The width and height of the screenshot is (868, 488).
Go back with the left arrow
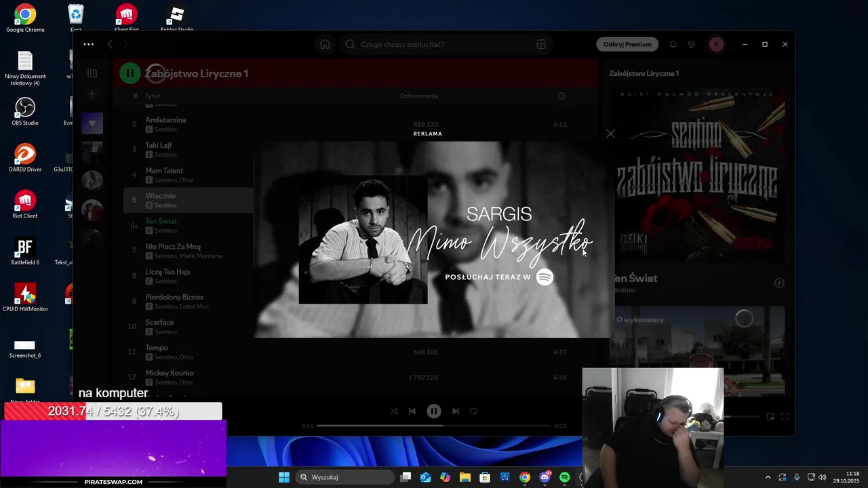pyautogui.click(x=110, y=45)
